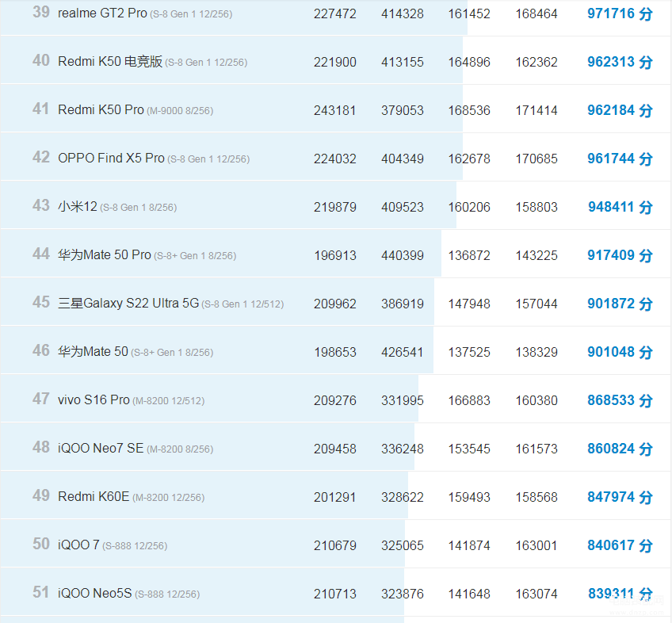Select the value 141648
Screen dimensions: 672x623
pyautogui.click(x=469, y=594)
